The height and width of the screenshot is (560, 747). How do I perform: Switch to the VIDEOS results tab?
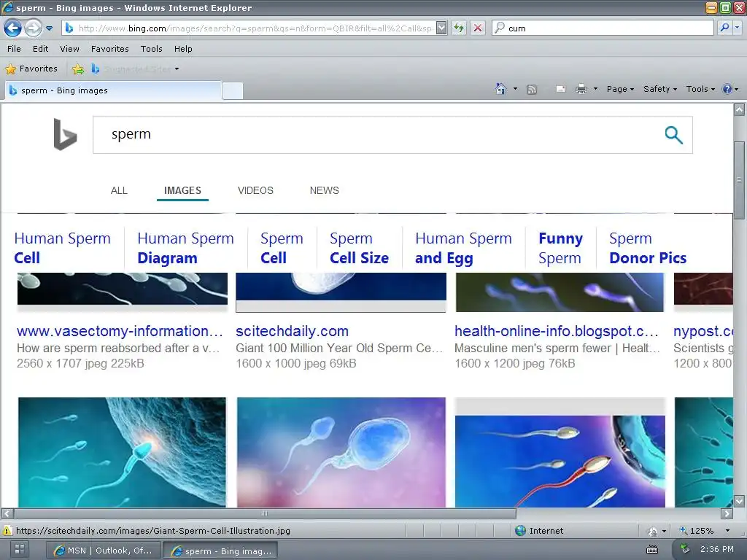coord(255,190)
